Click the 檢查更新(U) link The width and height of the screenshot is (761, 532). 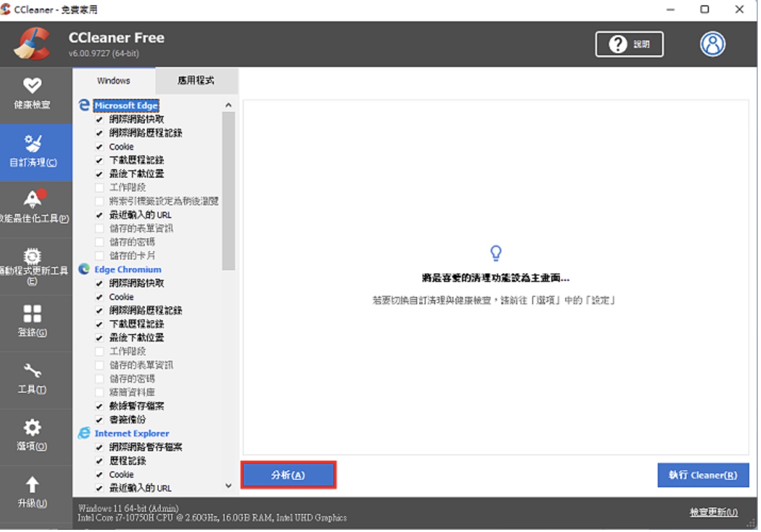tap(714, 512)
